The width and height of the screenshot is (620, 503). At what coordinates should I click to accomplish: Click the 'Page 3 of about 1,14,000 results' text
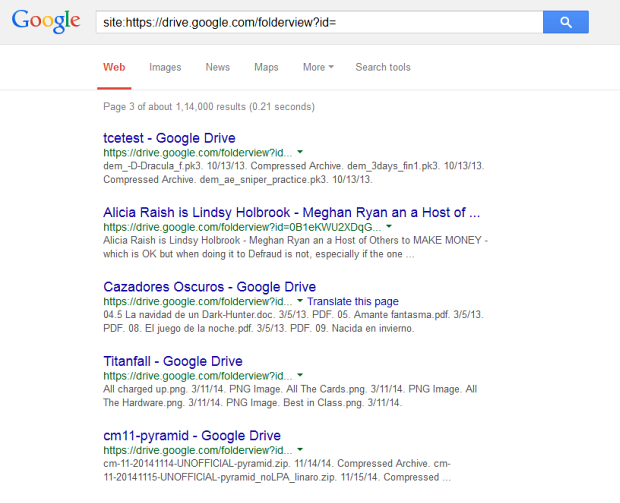tap(209, 107)
